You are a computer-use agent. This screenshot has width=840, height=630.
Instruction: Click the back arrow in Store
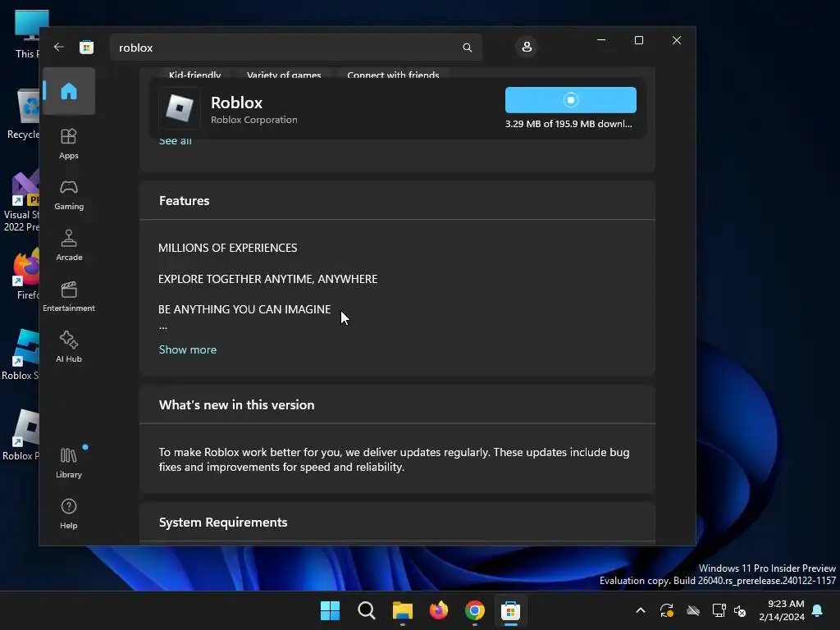click(x=59, y=47)
